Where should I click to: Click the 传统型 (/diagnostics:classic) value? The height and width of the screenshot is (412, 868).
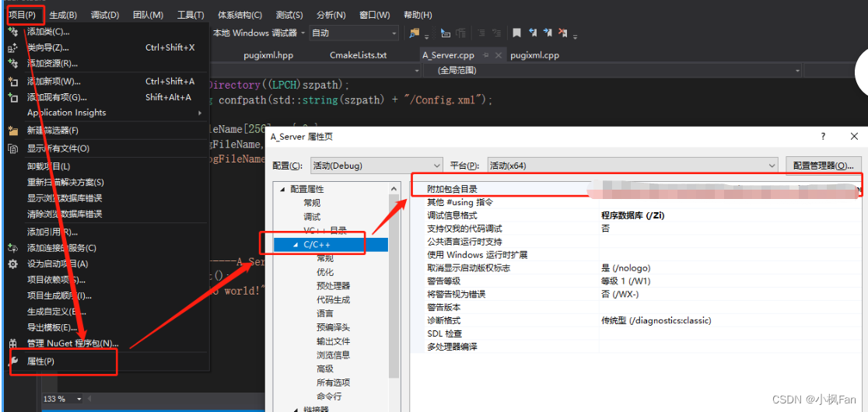pyautogui.click(x=656, y=321)
